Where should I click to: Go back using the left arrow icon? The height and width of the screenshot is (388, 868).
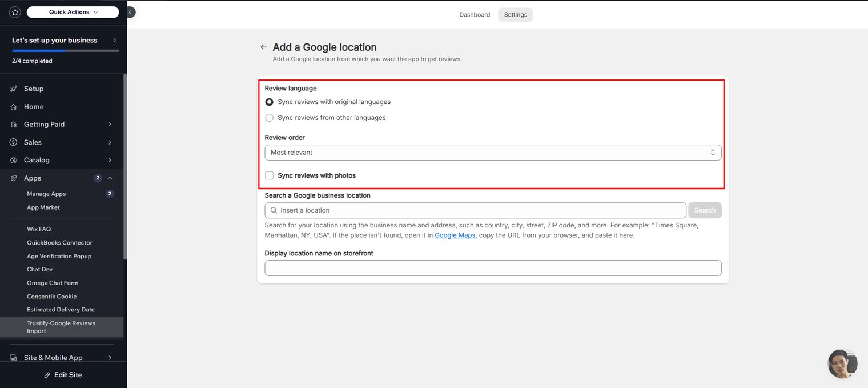point(263,47)
